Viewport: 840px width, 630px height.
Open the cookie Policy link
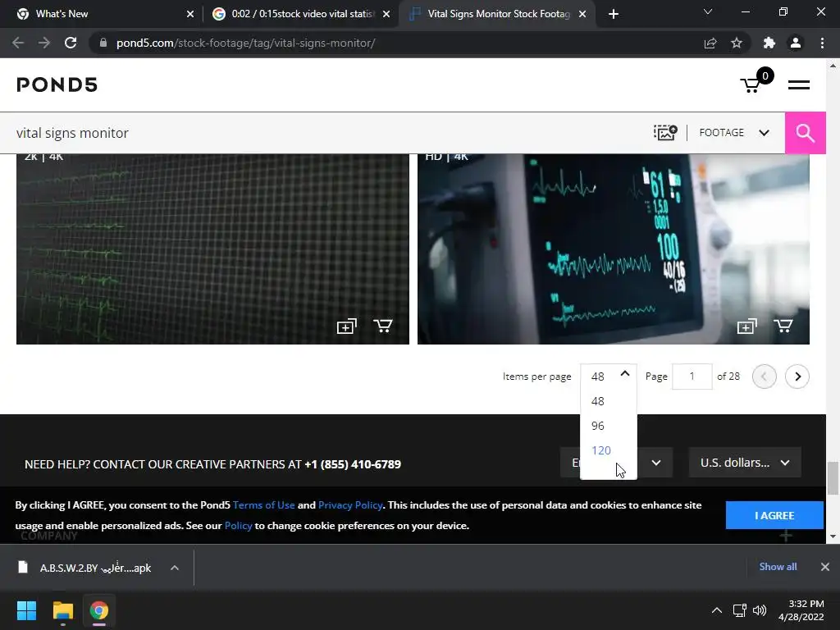[239, 526]
